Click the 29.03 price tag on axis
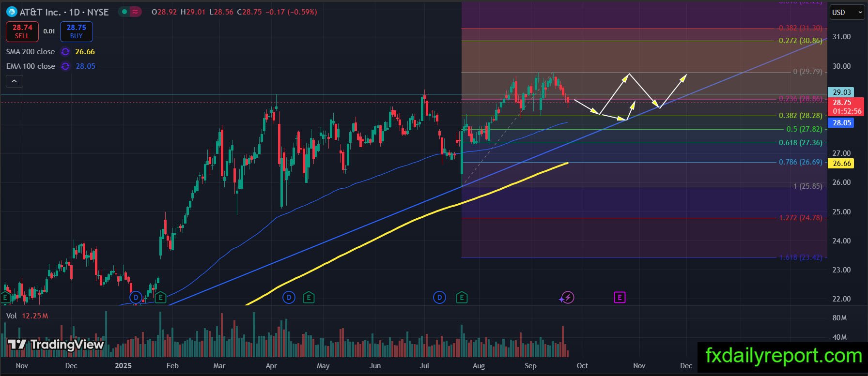868x376 pixels. pos(842,92)
